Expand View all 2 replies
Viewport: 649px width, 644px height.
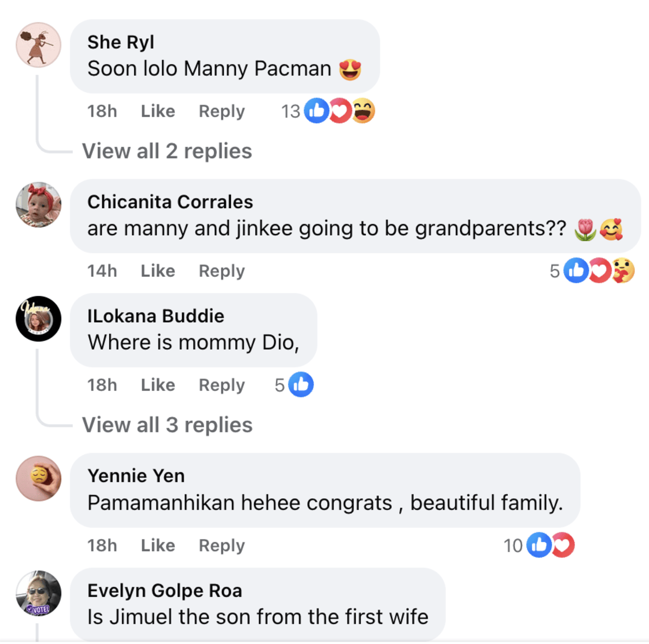click(167, 151)
